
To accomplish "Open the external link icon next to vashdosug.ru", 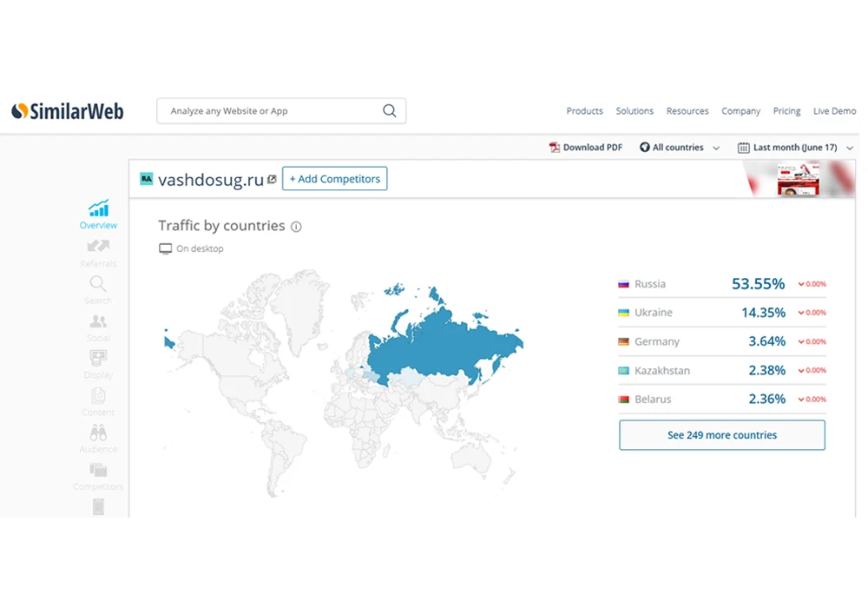I will point(272,180).
